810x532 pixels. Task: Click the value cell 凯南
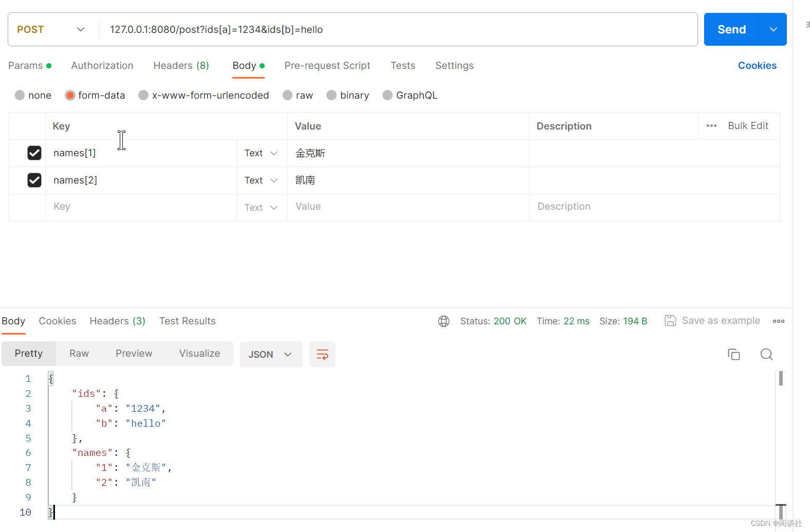(409, 180)
